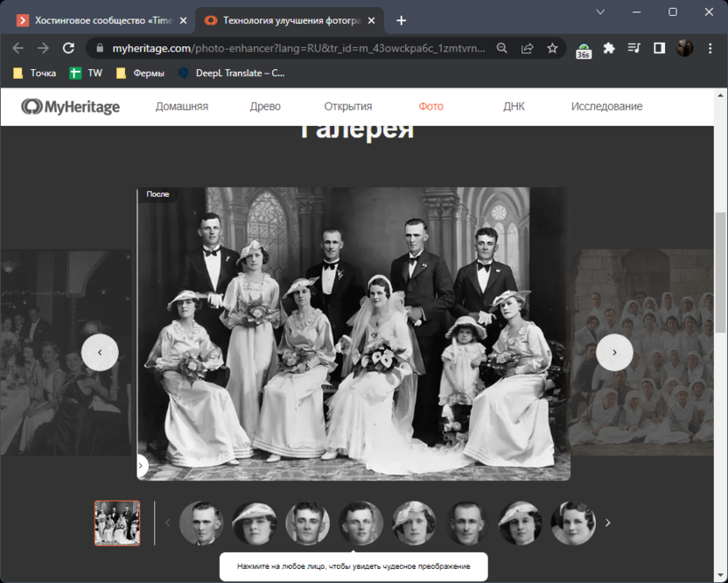Open the TW bookmark
The height and width of the screenshot is (583, 728).
pyautogui.click(x=86, y=73)
